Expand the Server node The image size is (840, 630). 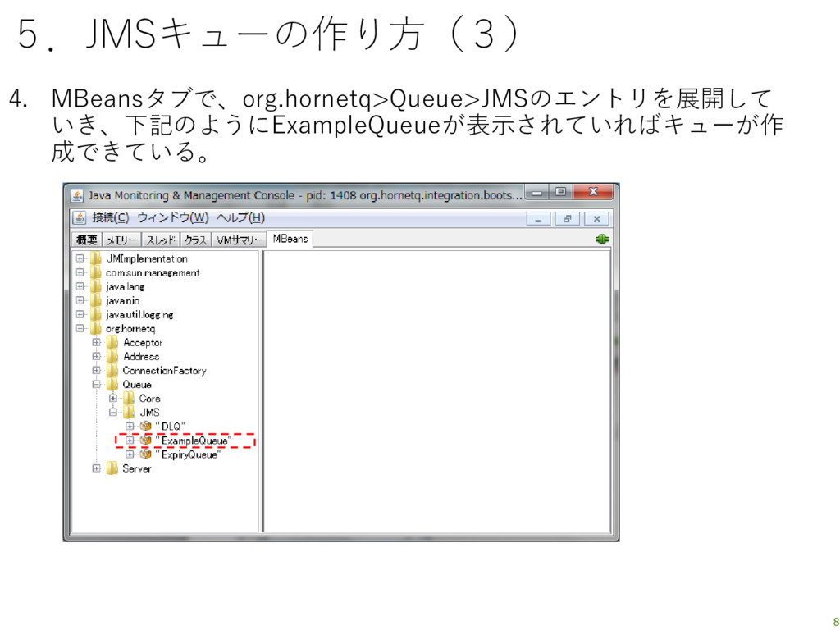97,468
